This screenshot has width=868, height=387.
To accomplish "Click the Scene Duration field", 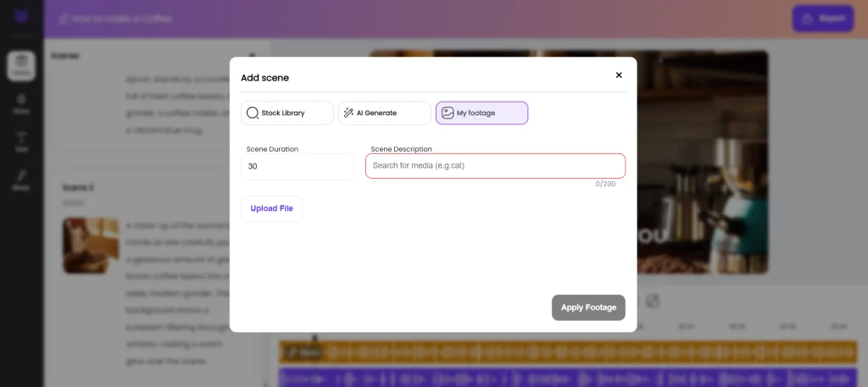I will [x=297, y=167].
